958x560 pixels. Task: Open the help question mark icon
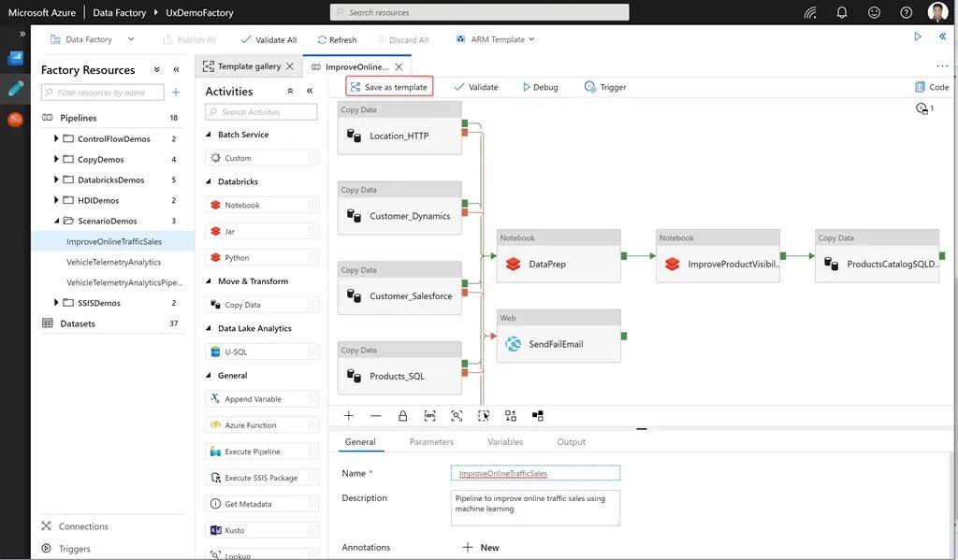[906, 12]
